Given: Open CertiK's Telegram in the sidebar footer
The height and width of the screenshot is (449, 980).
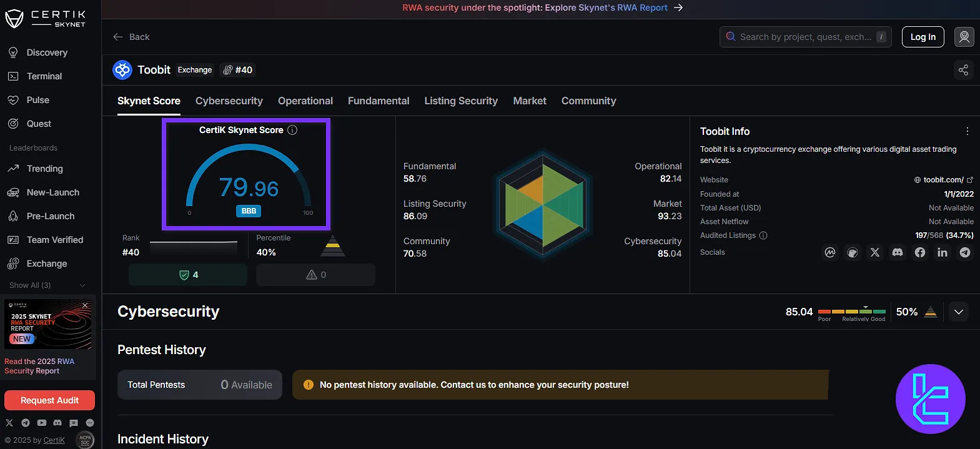Looking at the screenshot, I should pyautogui.click(x=26, y=423).
